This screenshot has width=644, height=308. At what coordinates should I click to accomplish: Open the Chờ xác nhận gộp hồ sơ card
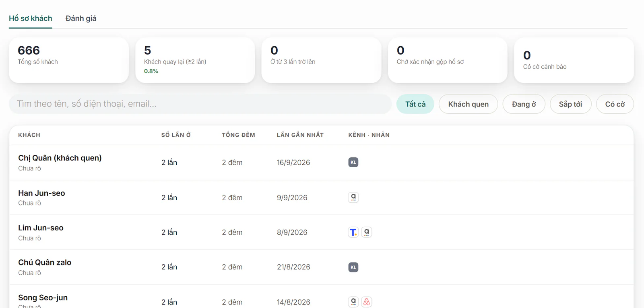[x=448, y=60]
